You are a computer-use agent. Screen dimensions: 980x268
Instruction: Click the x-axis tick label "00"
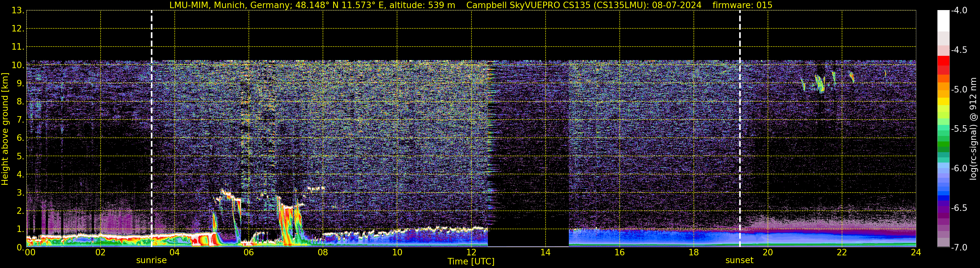[30, 253]
